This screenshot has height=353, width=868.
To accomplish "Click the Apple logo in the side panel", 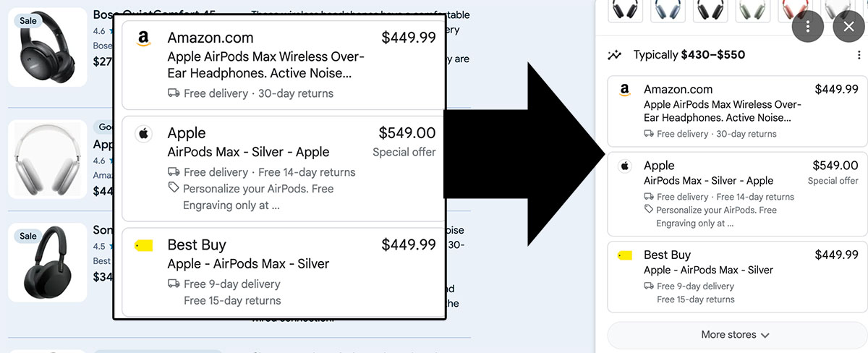I will (x=625, y=166).
